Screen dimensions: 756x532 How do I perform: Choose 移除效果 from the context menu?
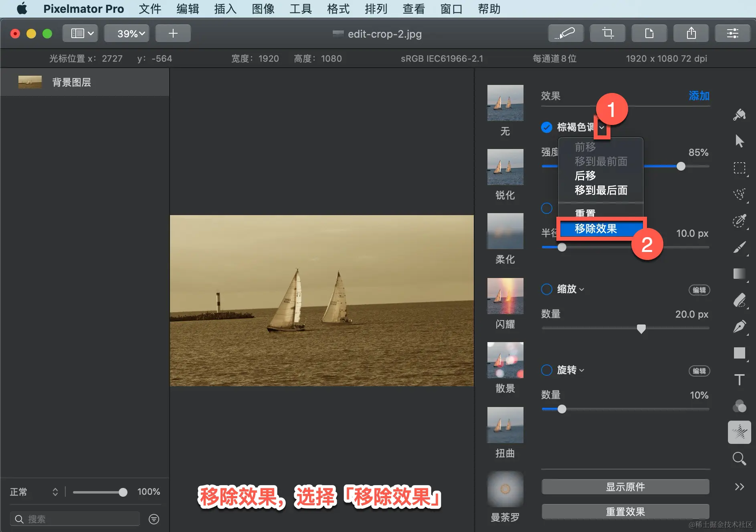(x=601, y=229)
